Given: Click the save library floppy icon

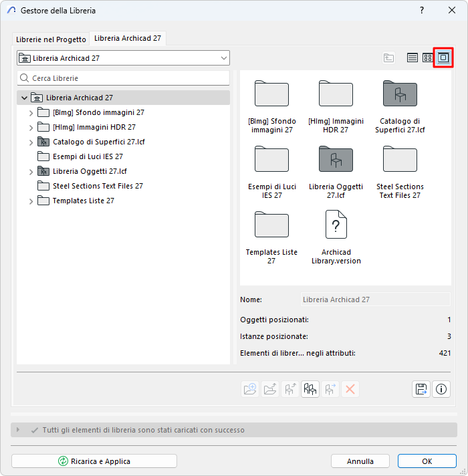Looking at the screenshot, I should coord(421,389).
